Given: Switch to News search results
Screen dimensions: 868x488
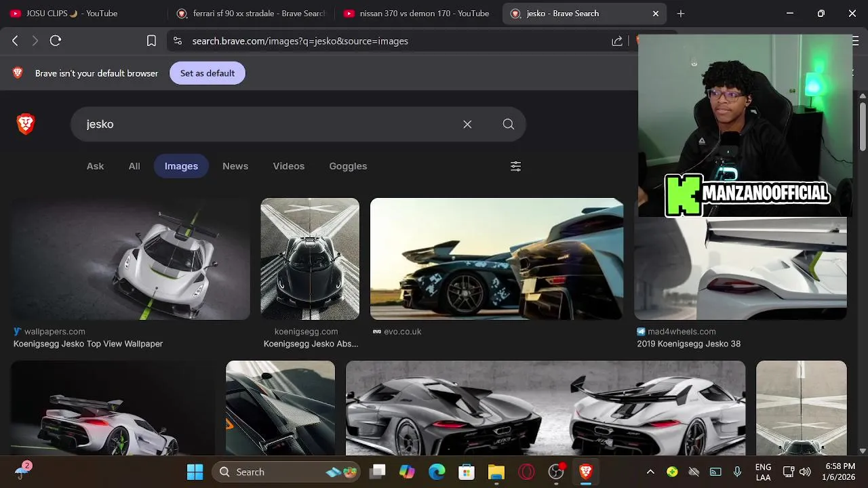Looking at the screenshot, I should [x=235, y=166].
